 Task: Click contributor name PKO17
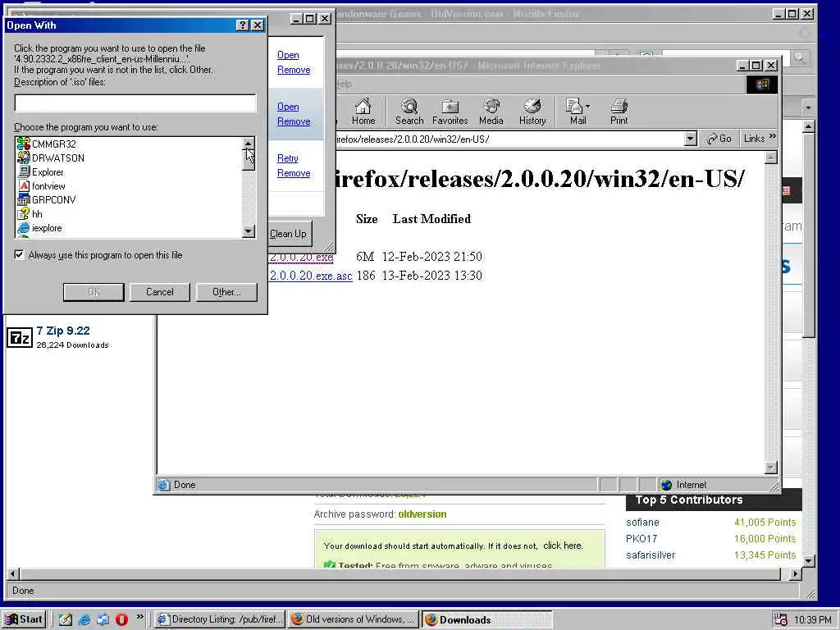point(641,539)
